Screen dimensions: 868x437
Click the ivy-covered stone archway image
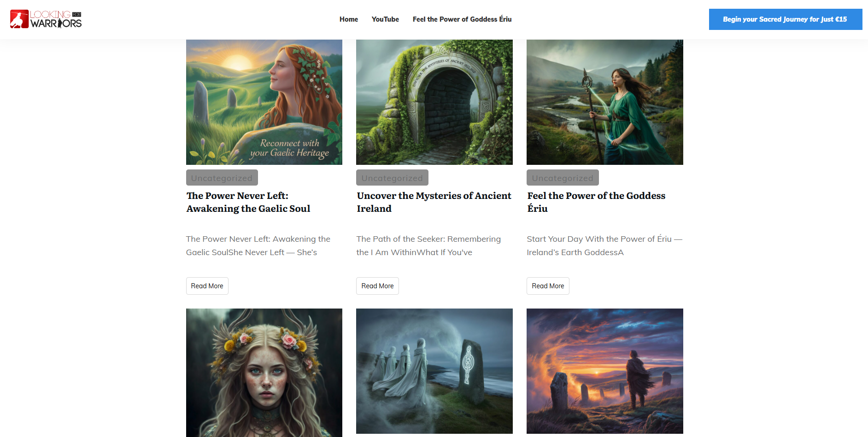434,102
